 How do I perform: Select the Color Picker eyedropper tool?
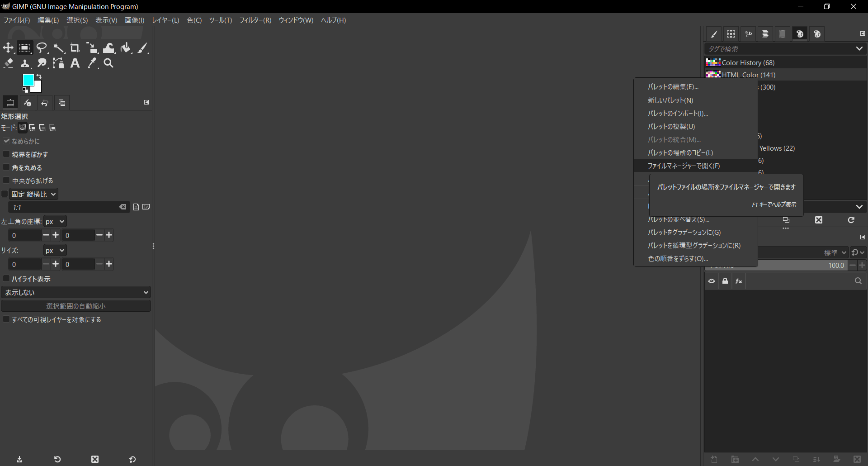(92, 63)
